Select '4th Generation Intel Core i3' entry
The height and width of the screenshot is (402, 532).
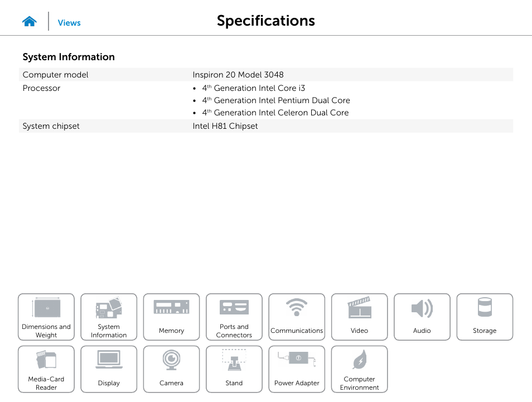click(x=253, y=88)
